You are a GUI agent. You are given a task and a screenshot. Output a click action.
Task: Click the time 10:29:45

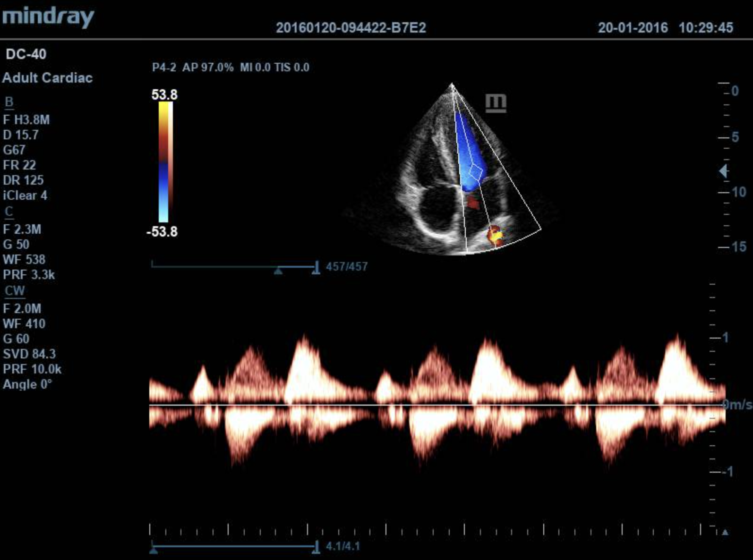point(706,28)
